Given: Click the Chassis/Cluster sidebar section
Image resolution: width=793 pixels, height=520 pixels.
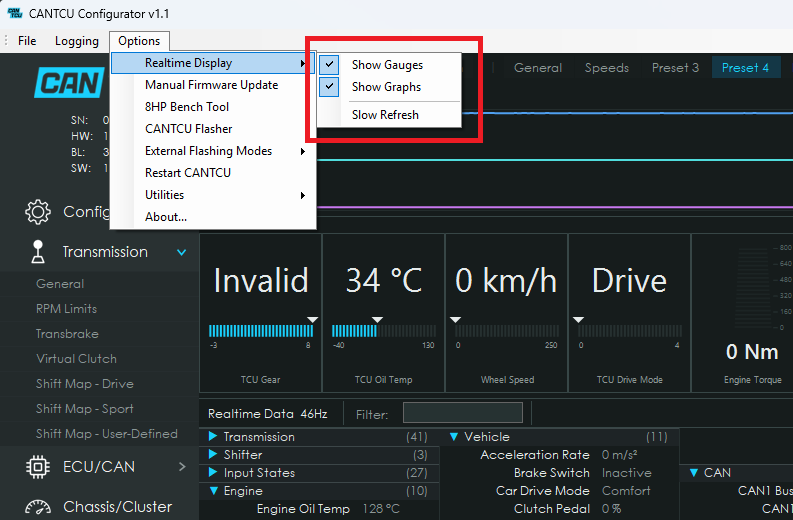Looking at the screenshot, I should pos(99,507).
